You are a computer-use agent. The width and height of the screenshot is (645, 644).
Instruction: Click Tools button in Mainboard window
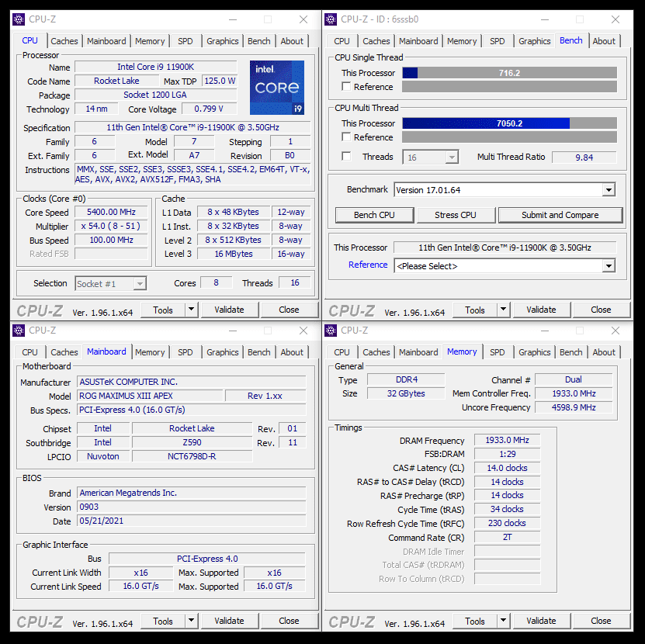(163, 621)
